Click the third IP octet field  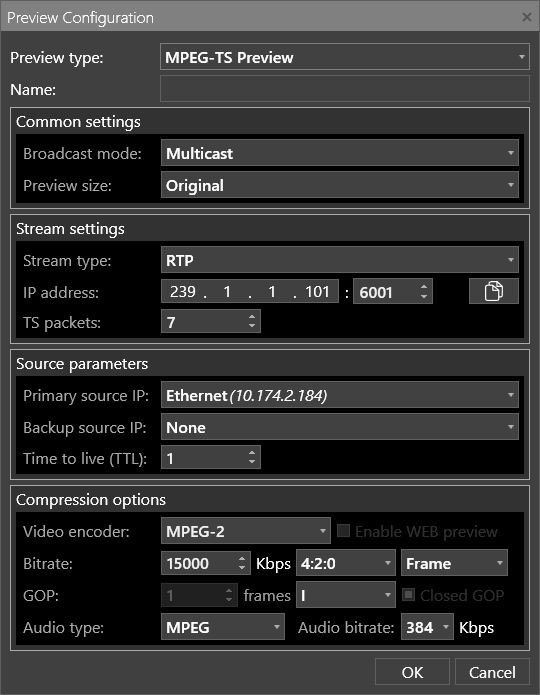tap(272, 292)
